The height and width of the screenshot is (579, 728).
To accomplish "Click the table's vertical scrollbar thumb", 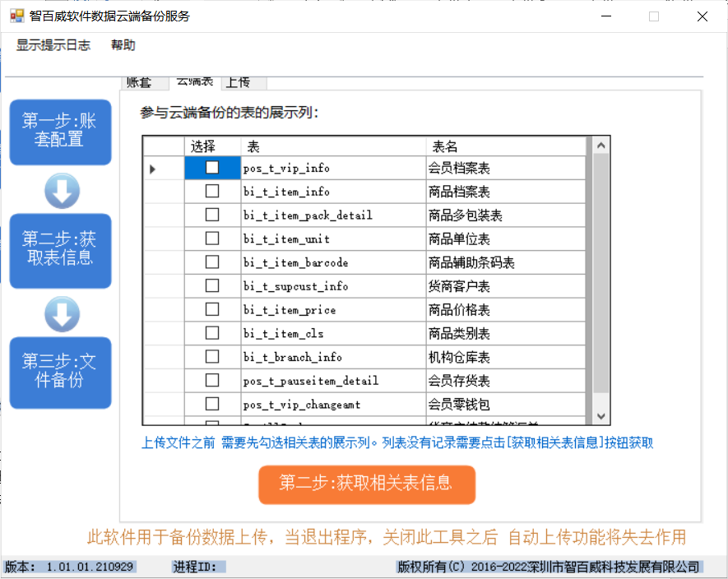I will (600, 271).
